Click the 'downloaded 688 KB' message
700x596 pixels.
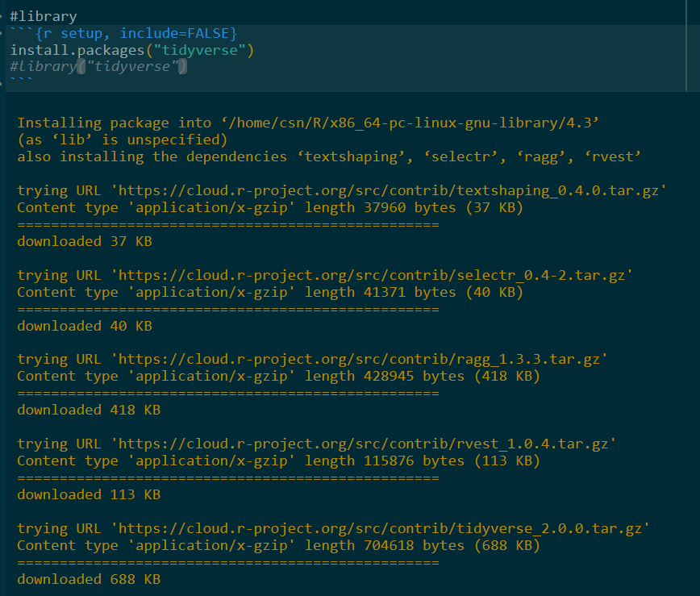coord(89,580)
